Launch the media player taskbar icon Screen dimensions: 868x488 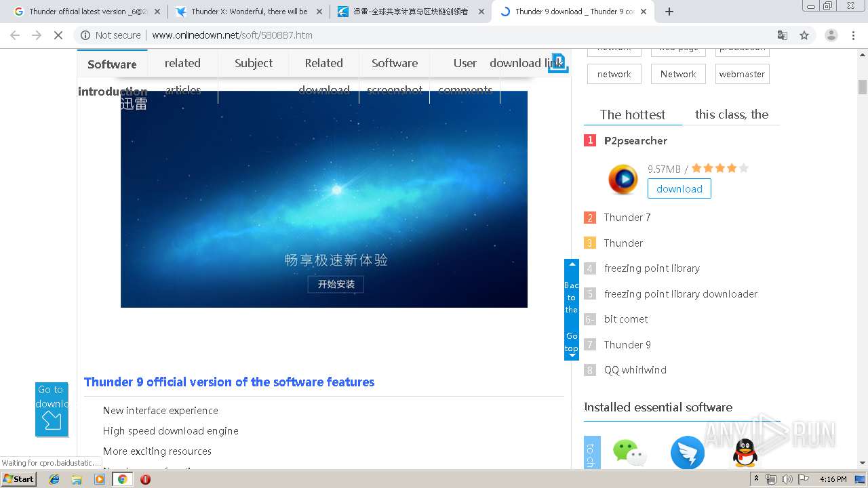pos(100,479)
